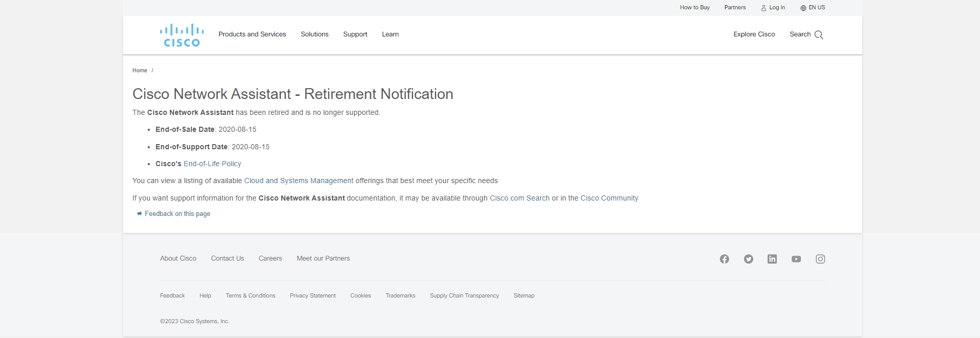Open the Learn menu
This screenshot has height=338, width=980.
(390, 34)
